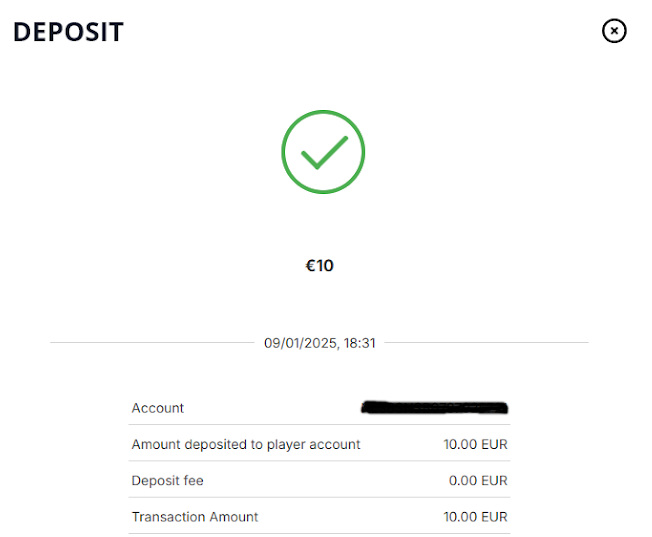Click the Transaction Amount label
The image size is (652, 537).
click(195, 517)
